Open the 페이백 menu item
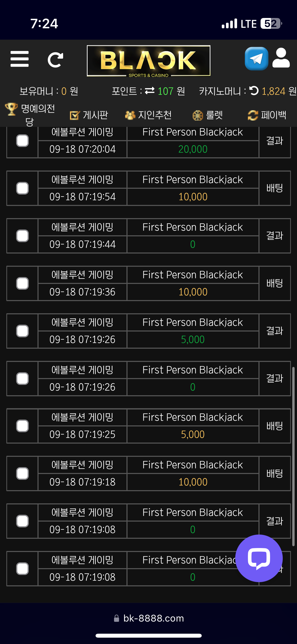Screen dimensions: 297x644 (267, 115)
